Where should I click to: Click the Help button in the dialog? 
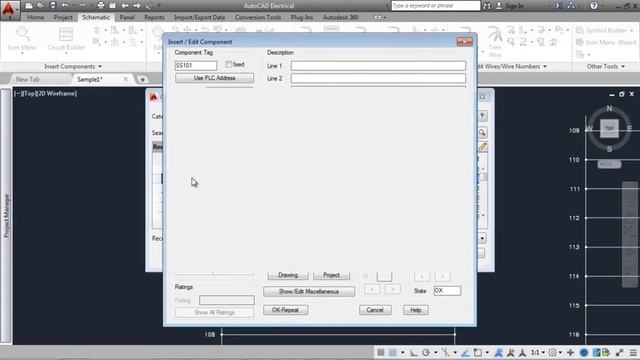(x=416, y=310)
